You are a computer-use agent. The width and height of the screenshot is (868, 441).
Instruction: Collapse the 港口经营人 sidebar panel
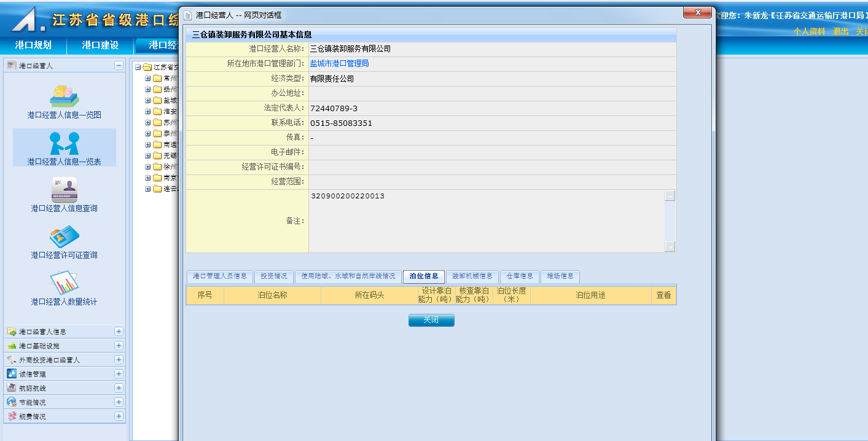click(119, 66)
